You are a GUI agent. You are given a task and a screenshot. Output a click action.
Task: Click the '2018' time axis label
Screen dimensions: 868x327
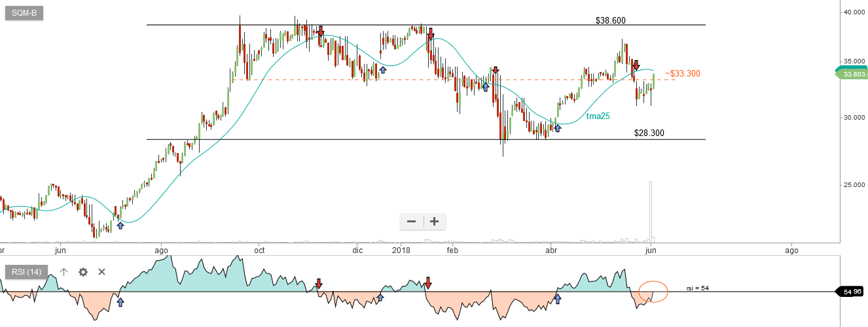401,250
